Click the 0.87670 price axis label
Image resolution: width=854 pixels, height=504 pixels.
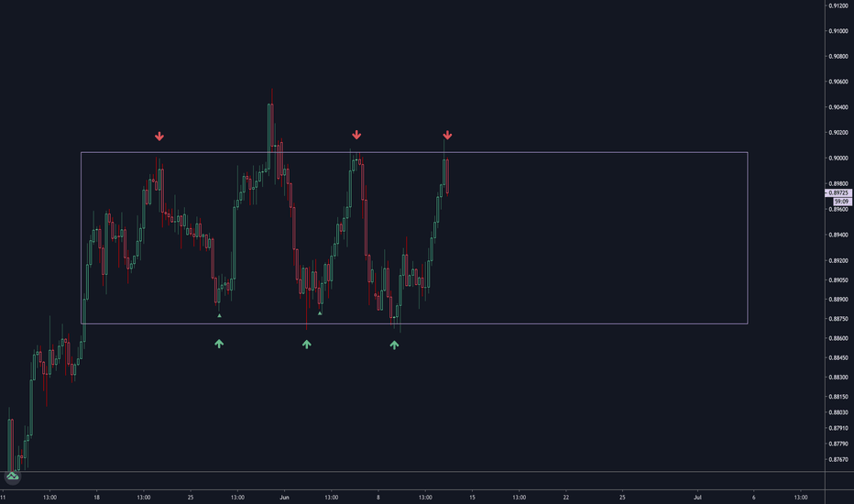pyautogui.click(x=838, y=460)
